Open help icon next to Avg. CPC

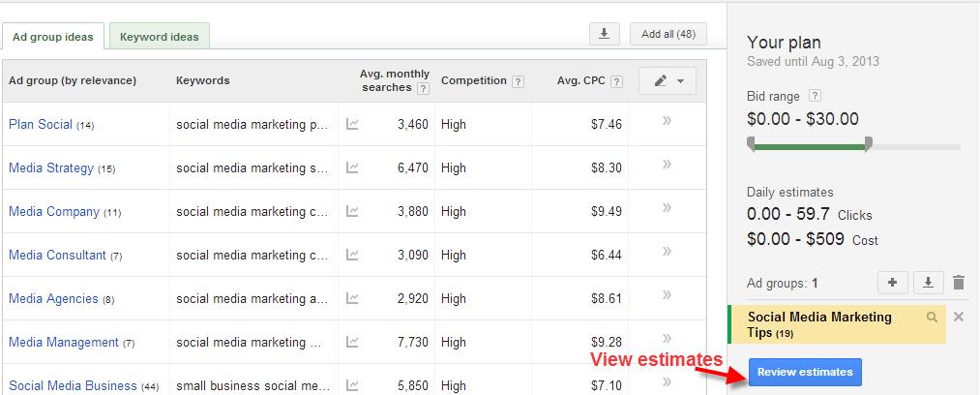617,81
